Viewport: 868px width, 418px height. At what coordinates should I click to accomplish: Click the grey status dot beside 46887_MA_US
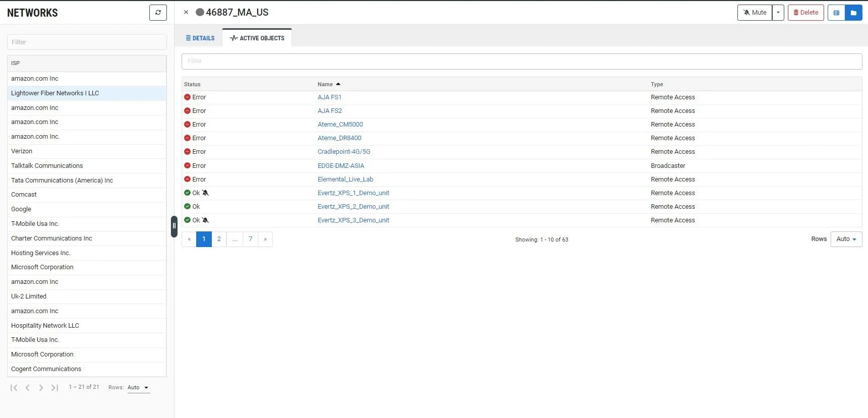(x=200, y=12)
